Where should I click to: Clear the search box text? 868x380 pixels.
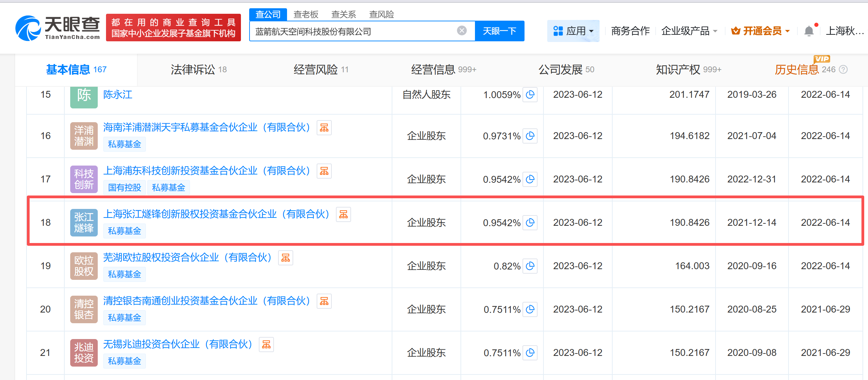click(462, 31)
